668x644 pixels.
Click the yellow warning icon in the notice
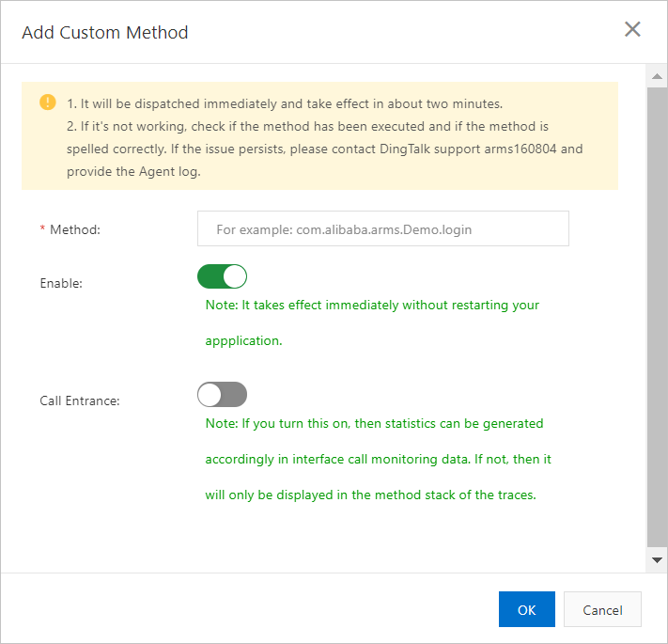pos(48,102)
